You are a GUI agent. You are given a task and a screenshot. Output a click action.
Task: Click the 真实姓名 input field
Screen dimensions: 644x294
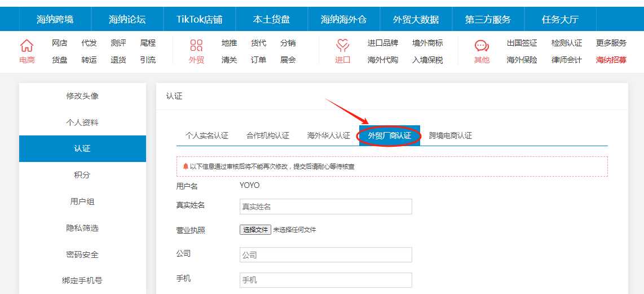pos(325,207)
